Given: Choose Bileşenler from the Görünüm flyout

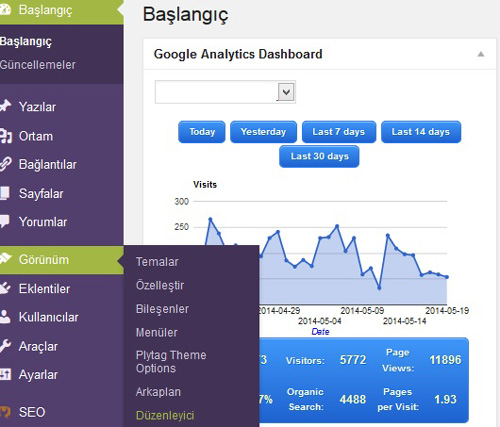Looking at the screenshot, I should pyautogui.click(x=162, y=309).
